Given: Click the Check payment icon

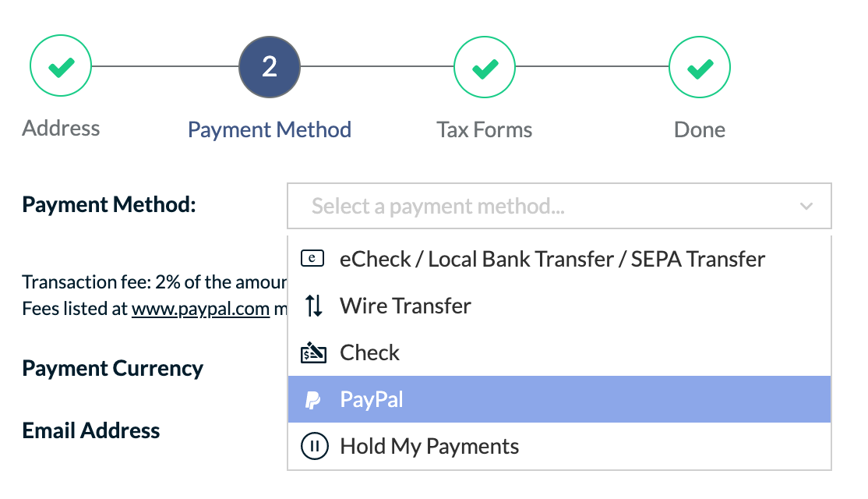Looking at the screenshot, I should pos(313,353).
